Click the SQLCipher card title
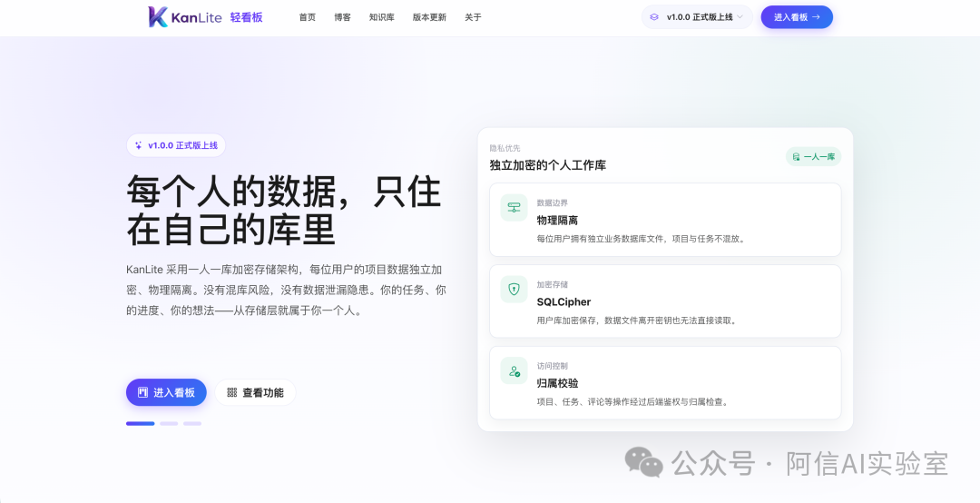This screenshot has width=980, height=503. (563, 301)
